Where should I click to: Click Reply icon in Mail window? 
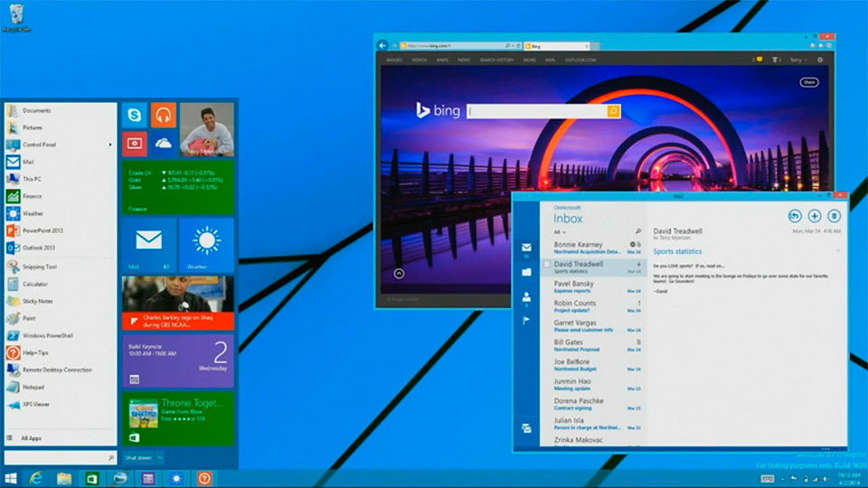point(795,216)
